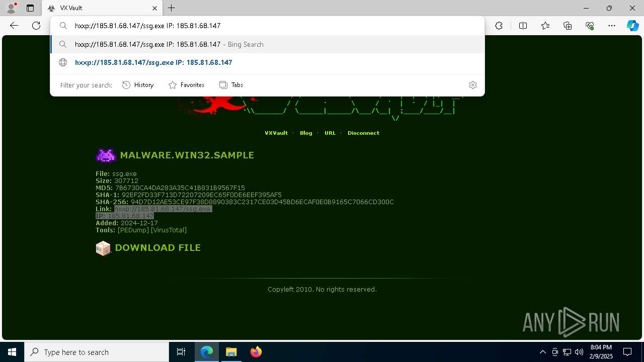Open the VXVault navigation link
The image size is (644, 362).
point(276,133)
